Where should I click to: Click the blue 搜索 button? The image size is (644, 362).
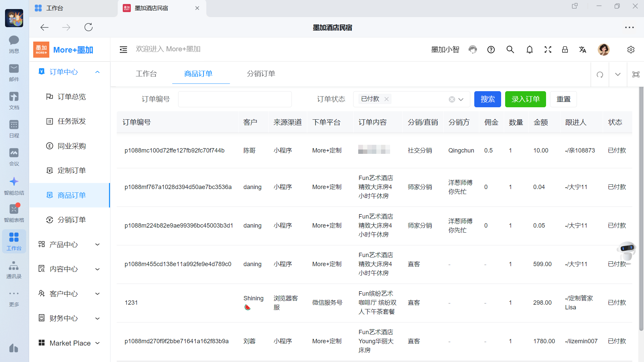(487, 99)
